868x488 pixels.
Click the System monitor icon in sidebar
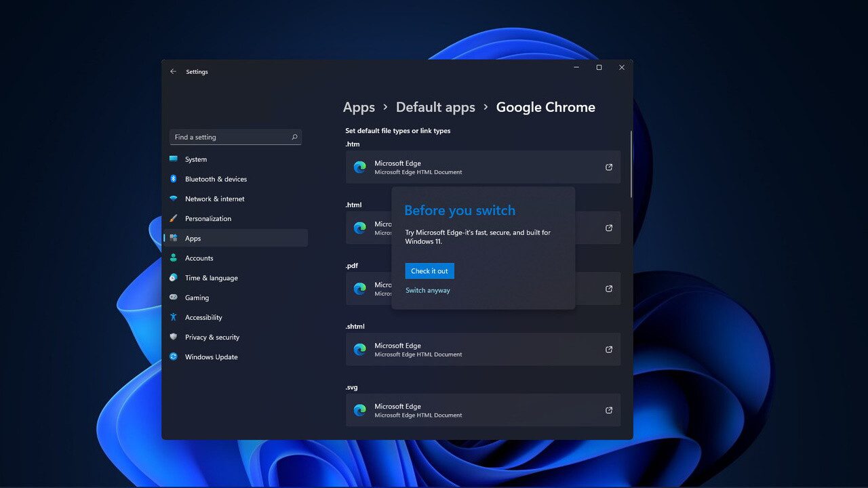coord(173,159)
